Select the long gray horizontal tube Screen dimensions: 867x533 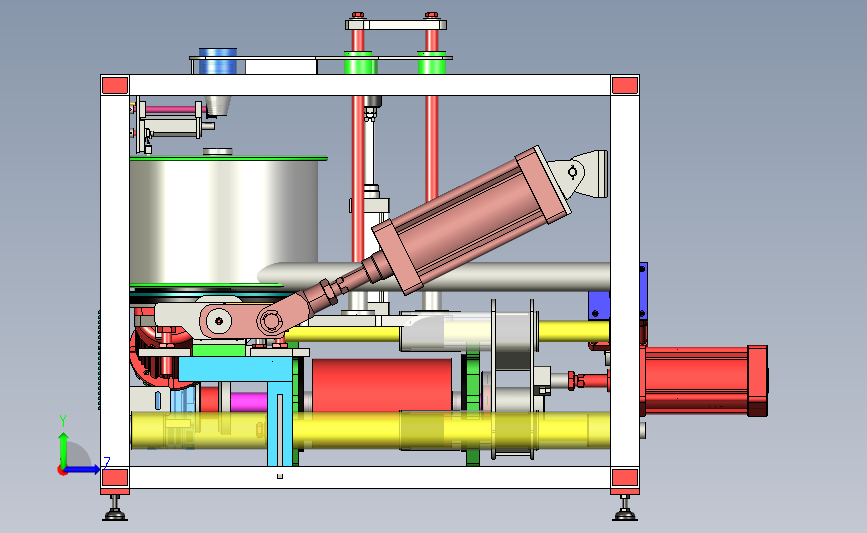coord(498,276)
